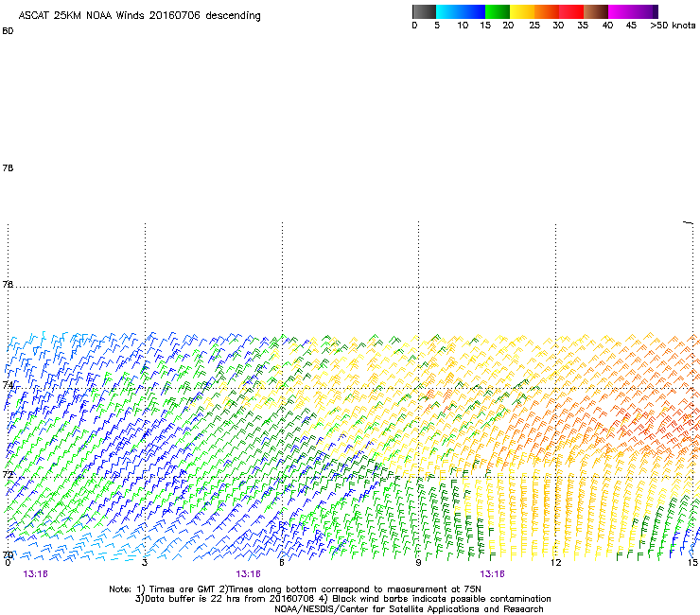Click latitude axis label 70
Image resolution: width=700 pixels, height=615 pixels.
click(8, 554)
